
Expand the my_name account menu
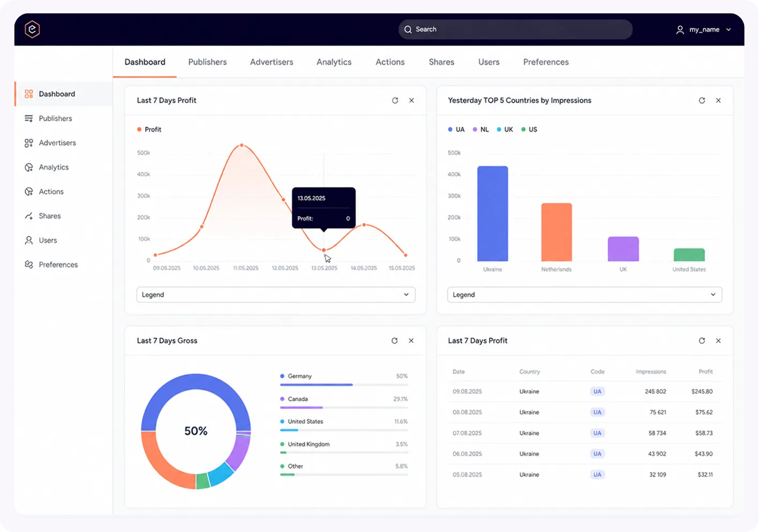pyautogui.click(x=704, y=29)
